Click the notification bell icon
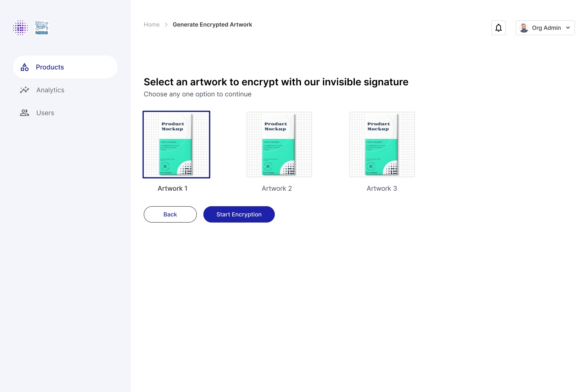Screen dimensions: 588x392 [498, 28]
